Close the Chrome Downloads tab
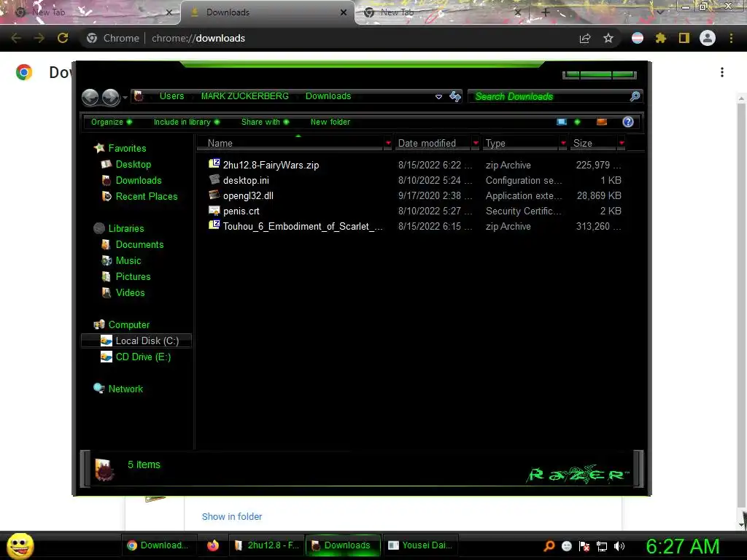The height and width of the screenshot is (560, 747). pyautogui.click(x=343, y=12)
